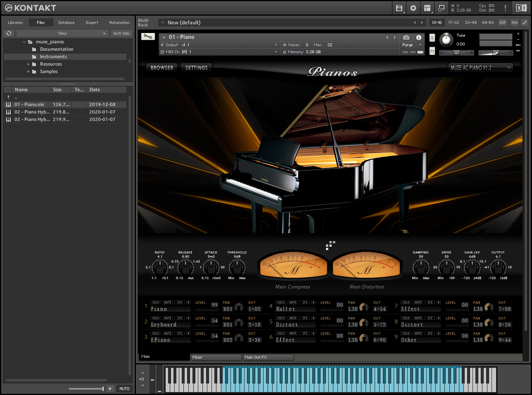Screen dimensions: 532x395
Task: Open the multi preset dropdown arrow near New (default)
Action: [162, 23]
